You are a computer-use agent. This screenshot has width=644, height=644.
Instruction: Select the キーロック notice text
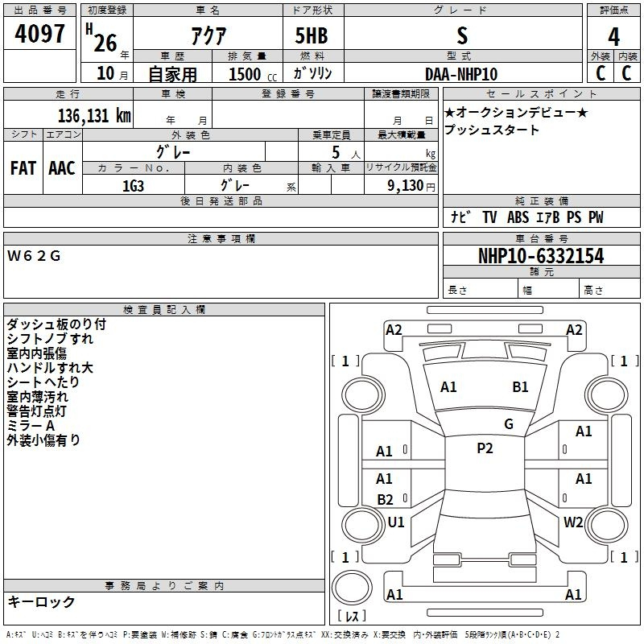point(42,601)
